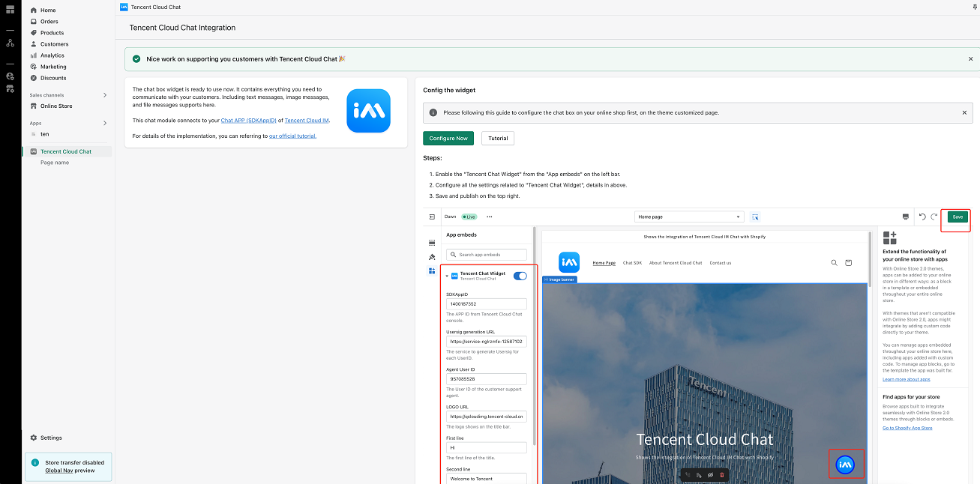Click Contact us in the store navigation
980x484 pixels.
[x=721, y=263]
